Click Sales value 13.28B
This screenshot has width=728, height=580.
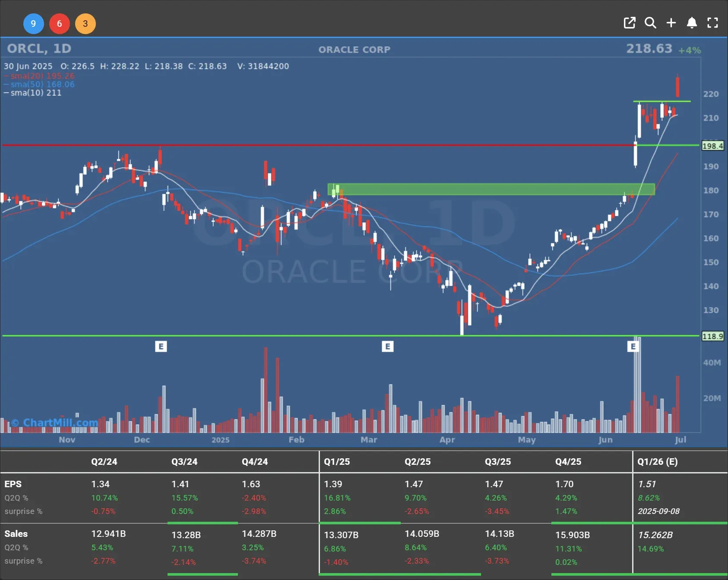click(x=186, y=535)
